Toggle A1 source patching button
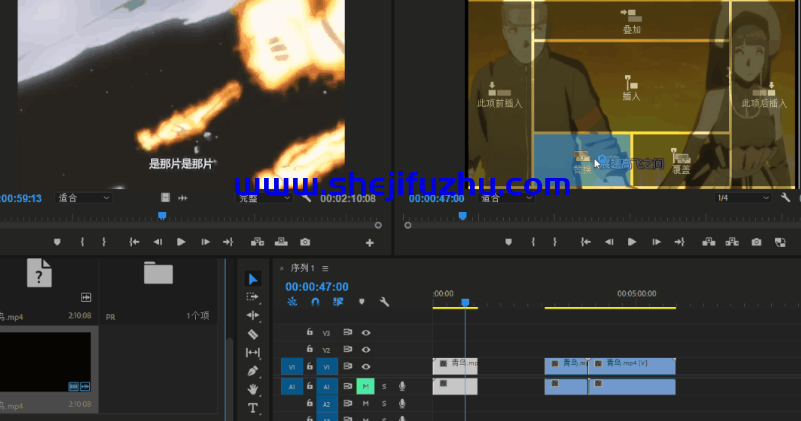 pyautogui.click(x=292, y=387)
